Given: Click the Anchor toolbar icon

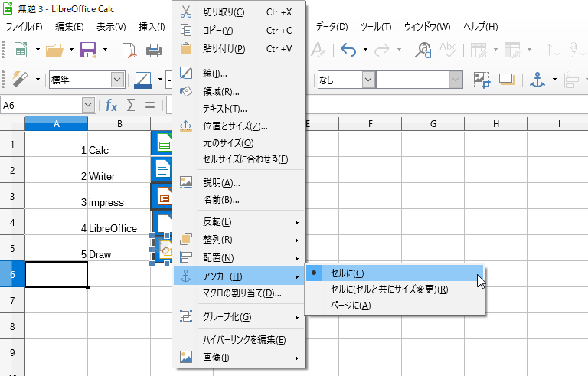Looking at the screenshot, I should click(x=537, y=80).
